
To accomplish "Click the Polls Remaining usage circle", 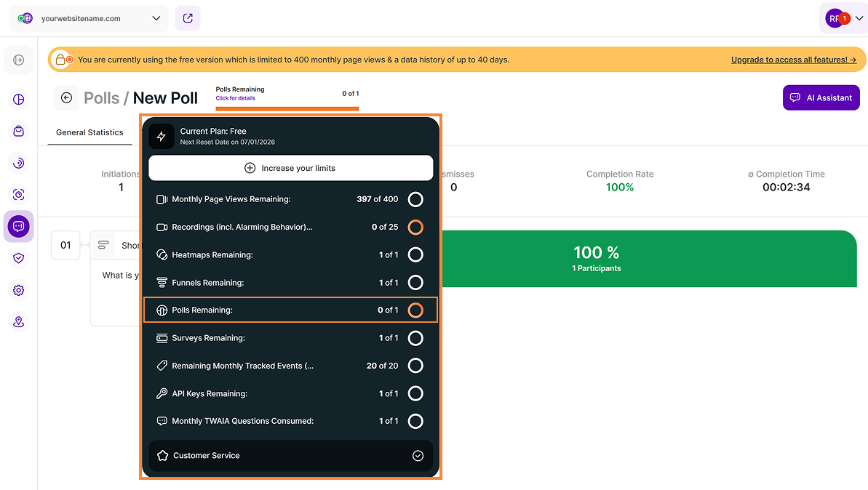I will (x=415, y=310).
